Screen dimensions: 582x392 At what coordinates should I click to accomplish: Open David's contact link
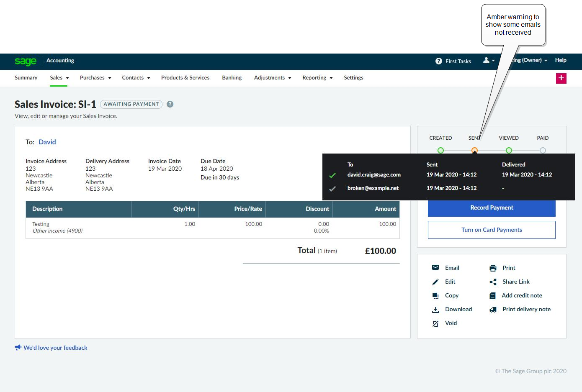pyautogui.click(x=47, y=142)
